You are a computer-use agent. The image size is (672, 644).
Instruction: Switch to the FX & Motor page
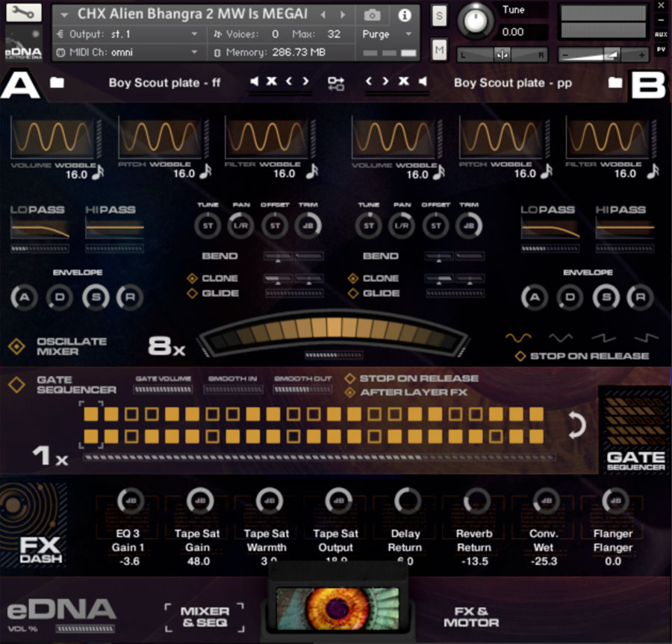click(471, 617)
